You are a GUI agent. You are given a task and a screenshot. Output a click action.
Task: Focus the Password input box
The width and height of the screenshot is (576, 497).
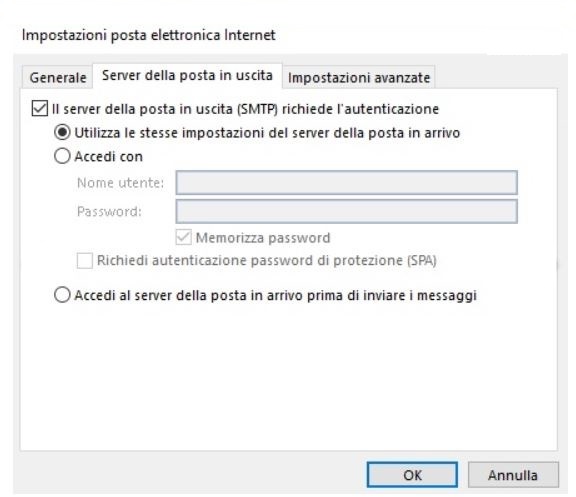pos(346,211)
